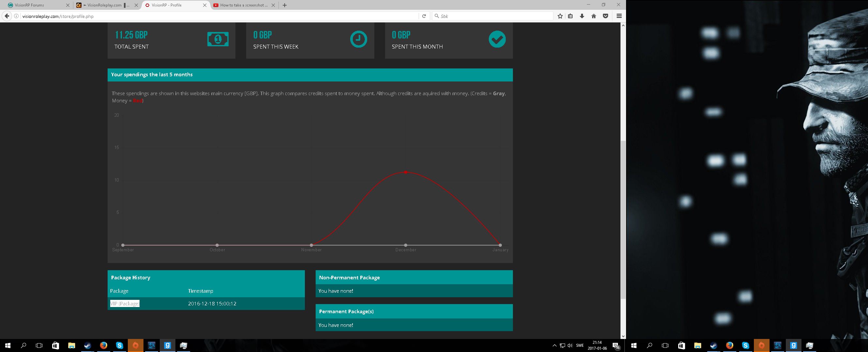Viewport: 868px width, 352px height.
Task: Click the clock icon in Spent This Week card
Action: click(359, 39)
